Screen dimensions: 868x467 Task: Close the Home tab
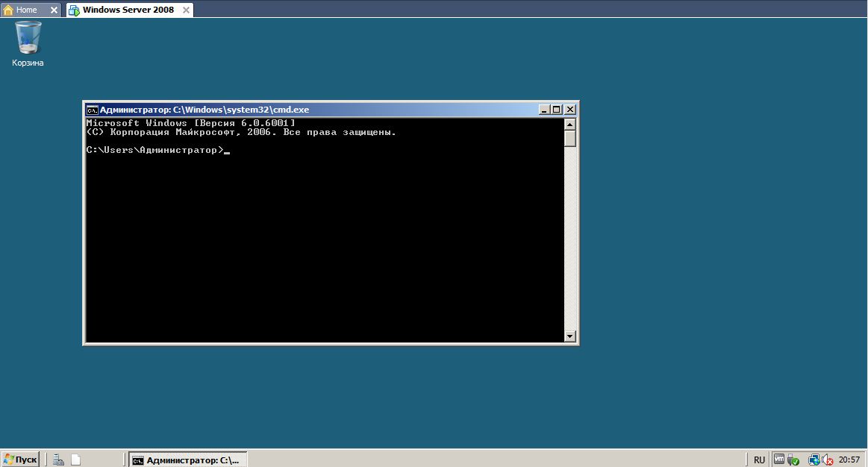click(x=54, y=10)
